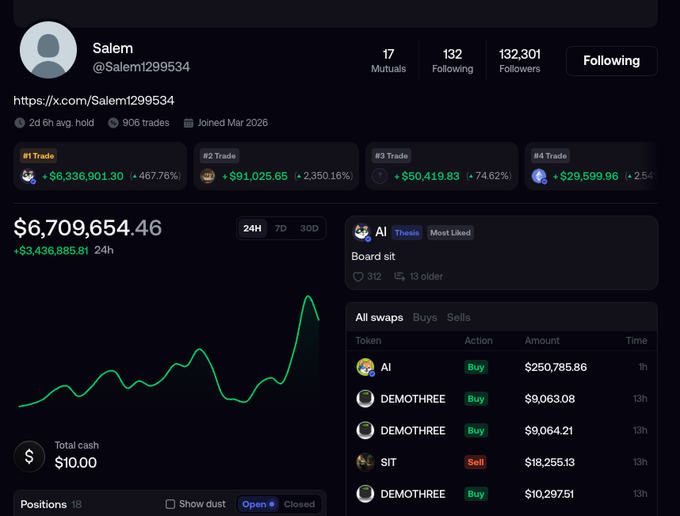Click the @Salem1299534 handle
The width and height of the screenshot is (680, 516).
(x=141, y=67)
